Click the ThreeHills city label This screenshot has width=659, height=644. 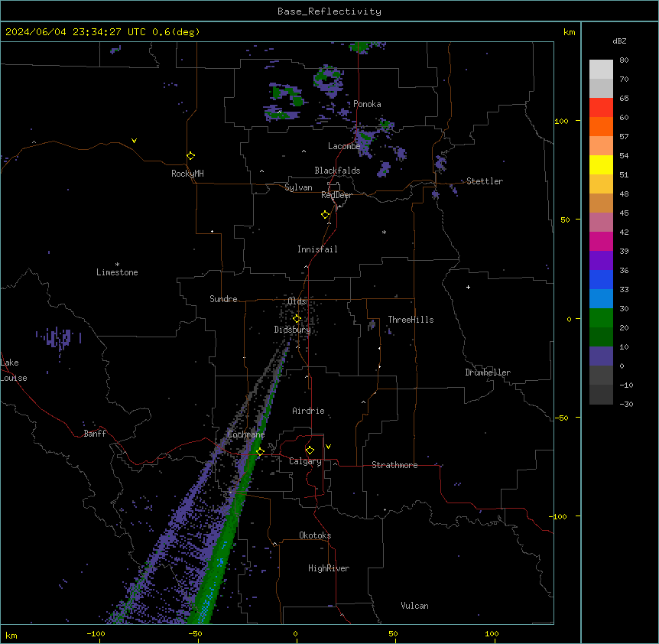(411, 320)
